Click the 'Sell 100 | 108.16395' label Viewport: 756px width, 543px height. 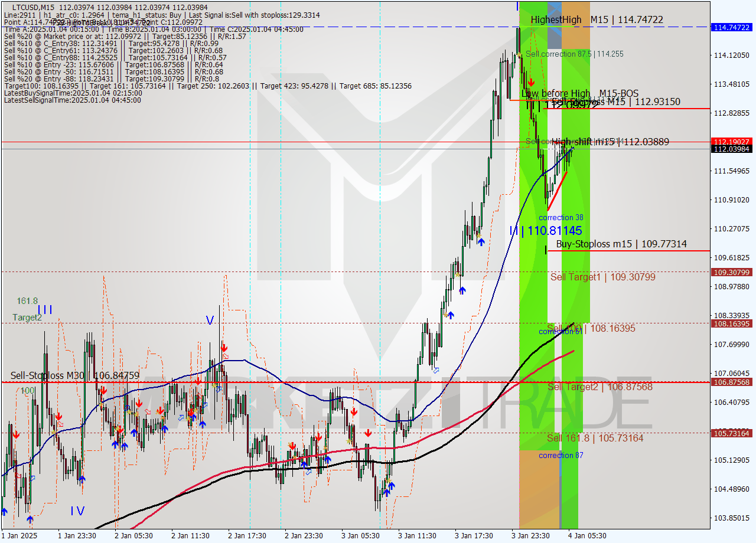[x=591, y=328]
